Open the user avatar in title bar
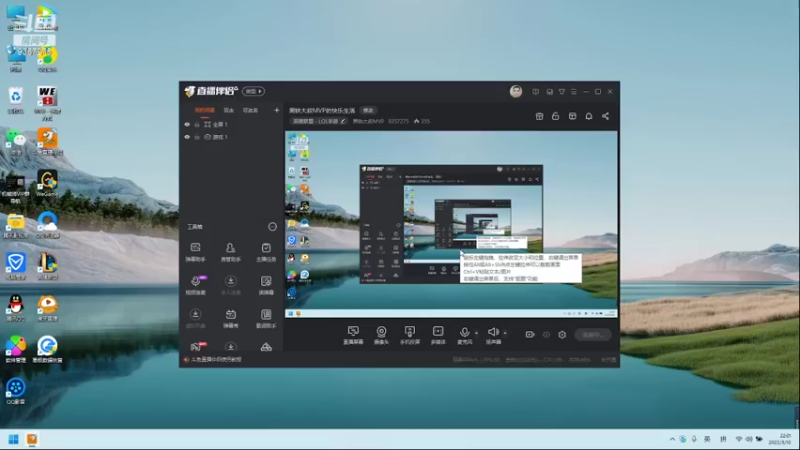The height and width of the screenshot is (450, 800). 516,91
